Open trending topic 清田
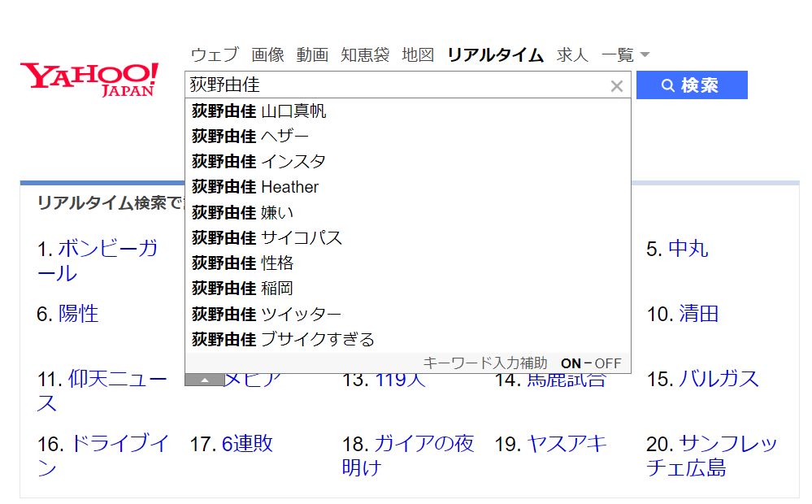 click(x=698, y=314)
